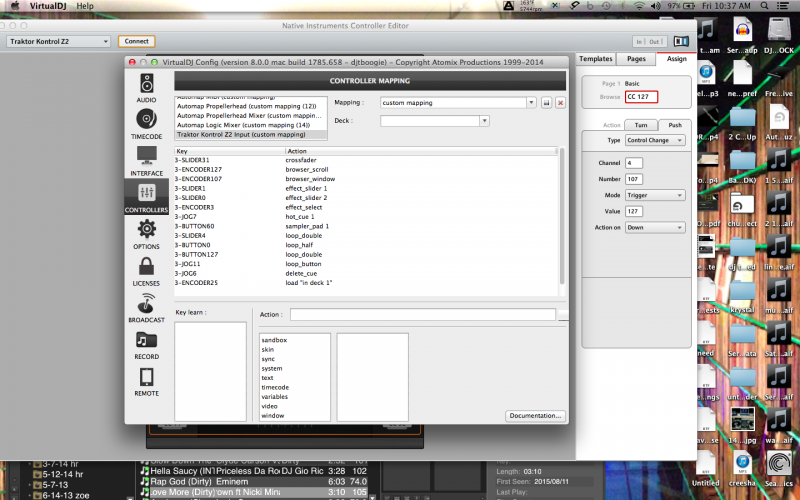
Task: Click the battery status icon
Action: coord(689,6)
